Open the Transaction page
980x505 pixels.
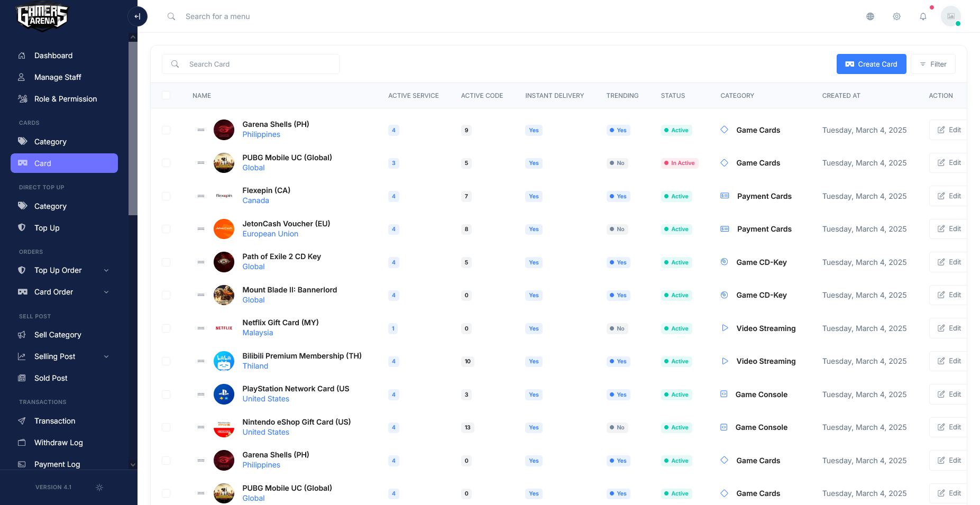pyautogui.click(x=64, y=421)
